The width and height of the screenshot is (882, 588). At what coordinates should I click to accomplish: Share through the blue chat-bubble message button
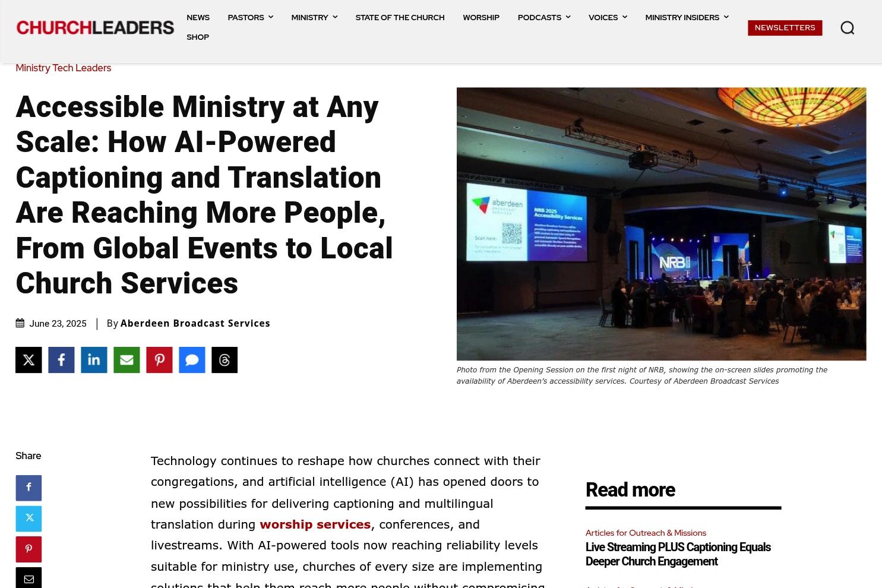tap(192, 360)
